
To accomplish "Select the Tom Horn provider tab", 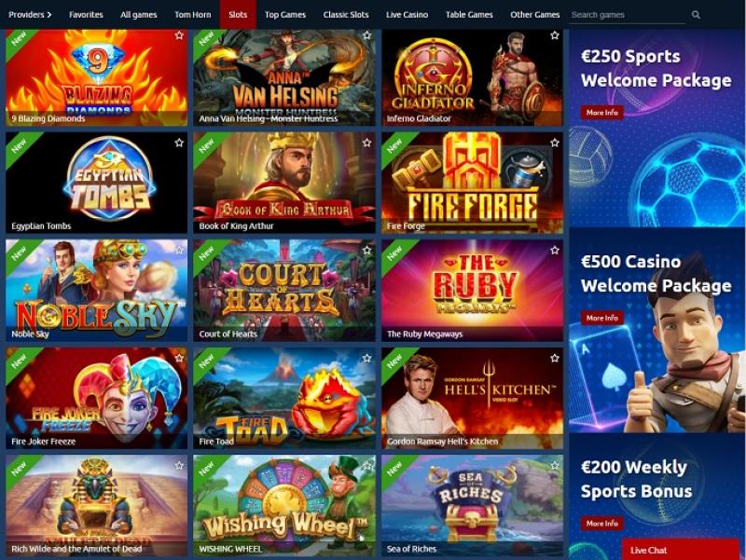I will pyautogui.click(x=193, y=15).
